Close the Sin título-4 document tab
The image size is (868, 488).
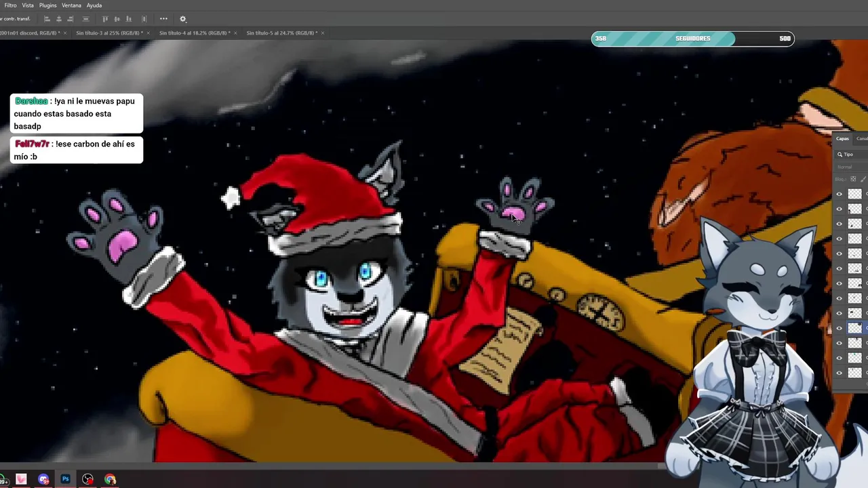tap(236, 33)
